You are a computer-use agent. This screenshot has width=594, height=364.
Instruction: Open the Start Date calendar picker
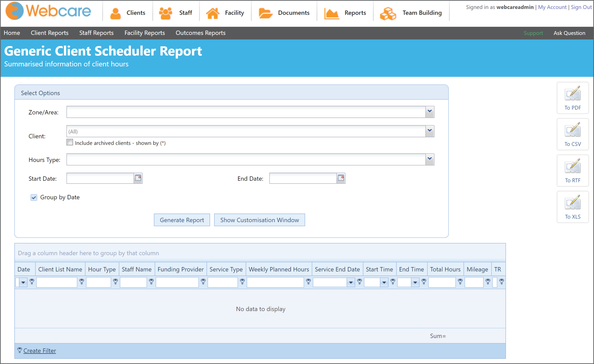(138, 178)
